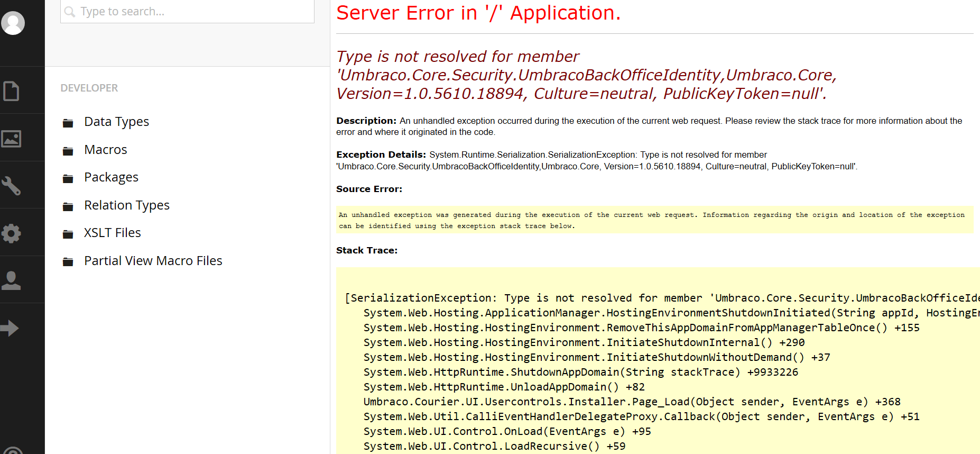
Task: Click the RemoveThisAppDomainFromAppManagerTableOnce() line
Action: tap(641, 328)
